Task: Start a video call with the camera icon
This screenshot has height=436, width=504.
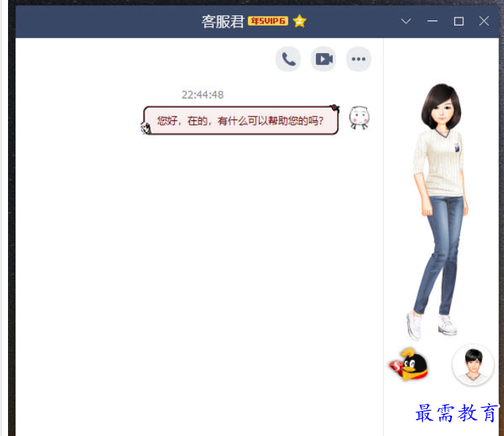Action: click(323, 59)
